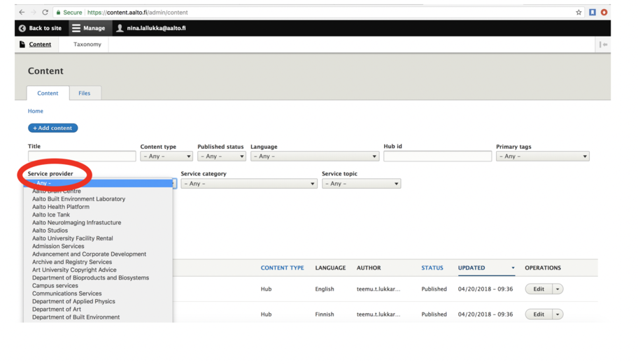Select Aalto Ice Tank from list

pyautogui.click(x=51, y=214)
